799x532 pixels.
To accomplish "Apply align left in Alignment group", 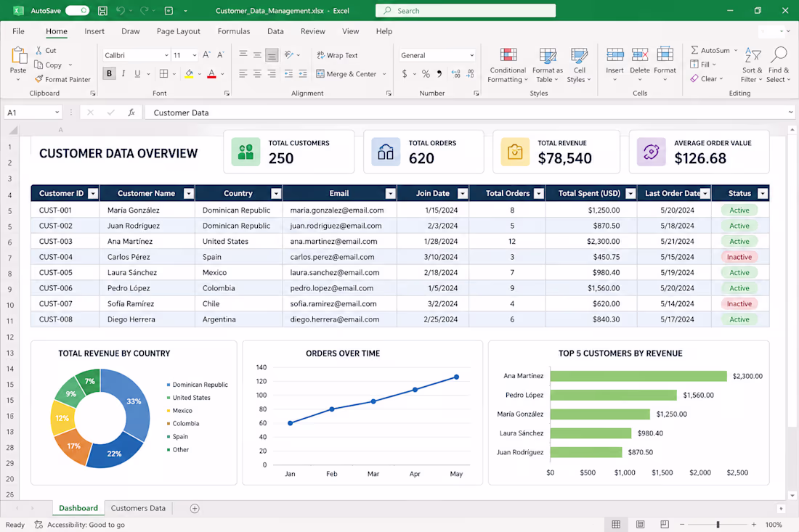I will (243, 74).
